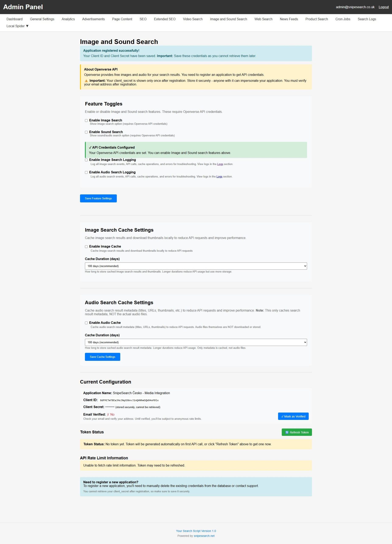Image resolution: width=392 pixels, height=544 pixels.
Task: Select the Client ID code text
Action: click(x=129, y=400)
